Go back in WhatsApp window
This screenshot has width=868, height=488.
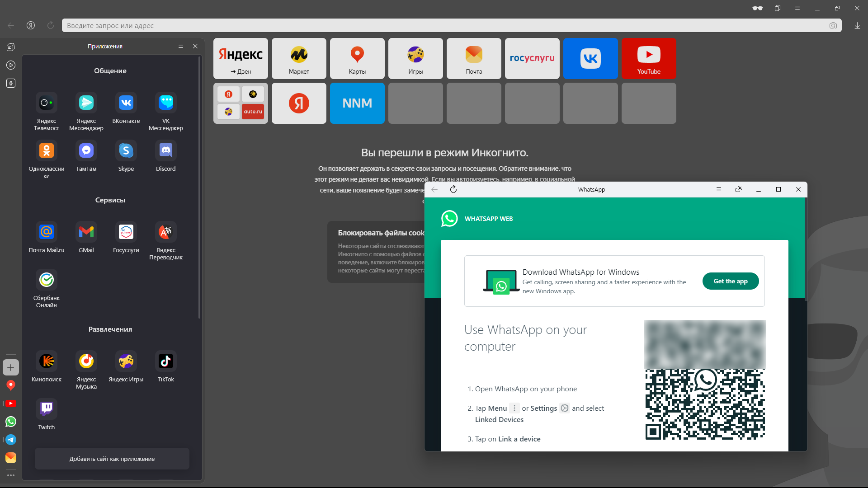pos(434,189)
